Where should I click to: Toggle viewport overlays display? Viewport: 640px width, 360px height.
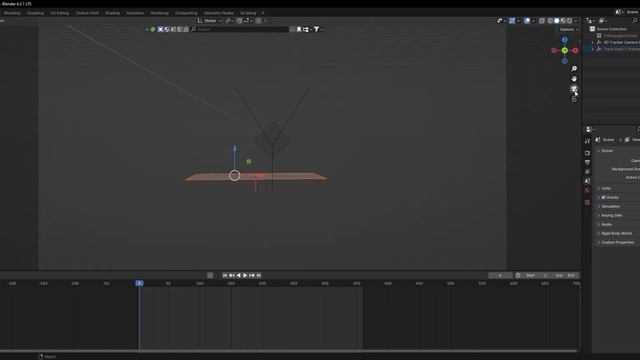pyautogui.click(x=527, y=21)
